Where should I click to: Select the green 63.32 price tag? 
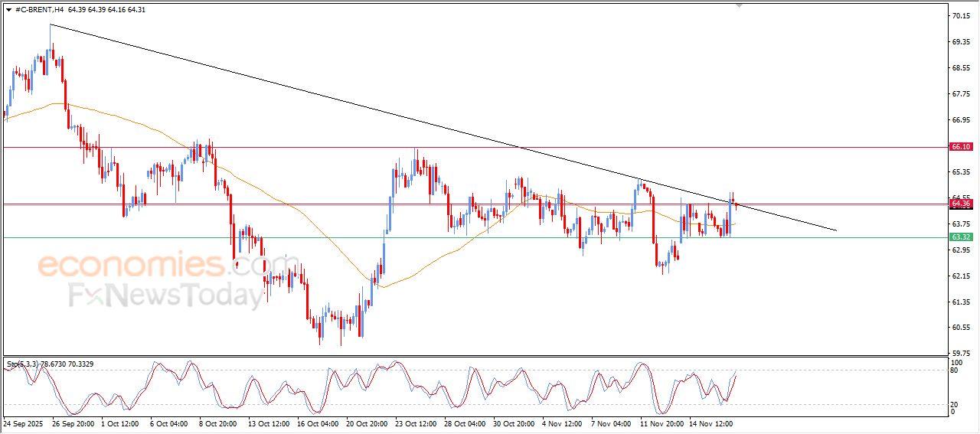coord(960,237)
